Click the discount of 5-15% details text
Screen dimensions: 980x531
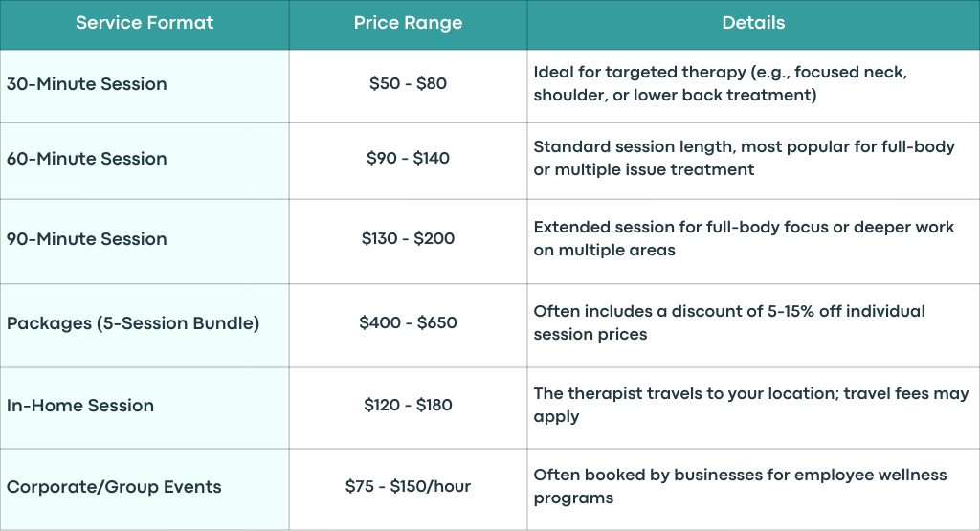(x=729, y=323)
